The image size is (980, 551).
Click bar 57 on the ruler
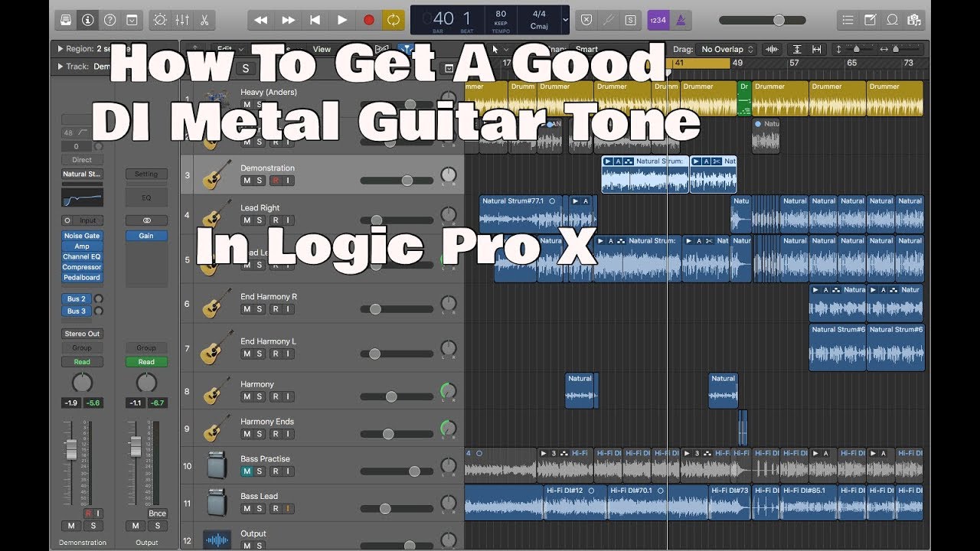794,63
